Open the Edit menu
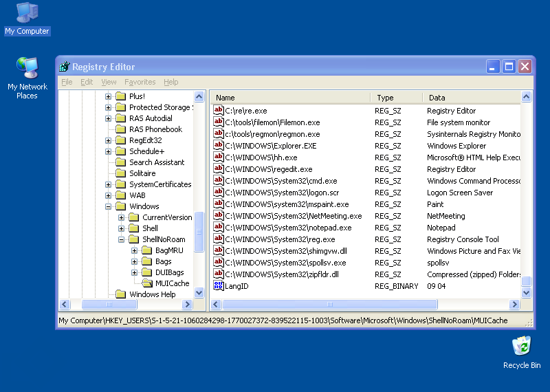This screenshot has width=550, height=392. point(87,82)
